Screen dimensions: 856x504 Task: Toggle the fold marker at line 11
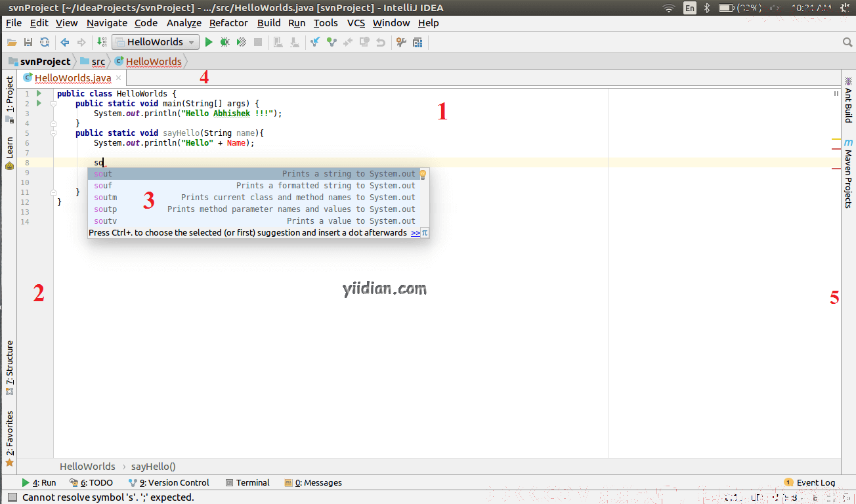(x=53, y=192)
